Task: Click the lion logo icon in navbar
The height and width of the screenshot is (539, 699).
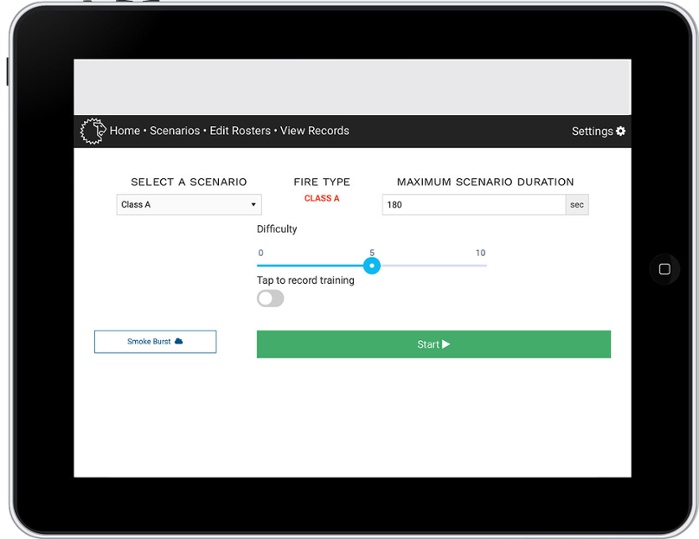Action: pos(92,131)
